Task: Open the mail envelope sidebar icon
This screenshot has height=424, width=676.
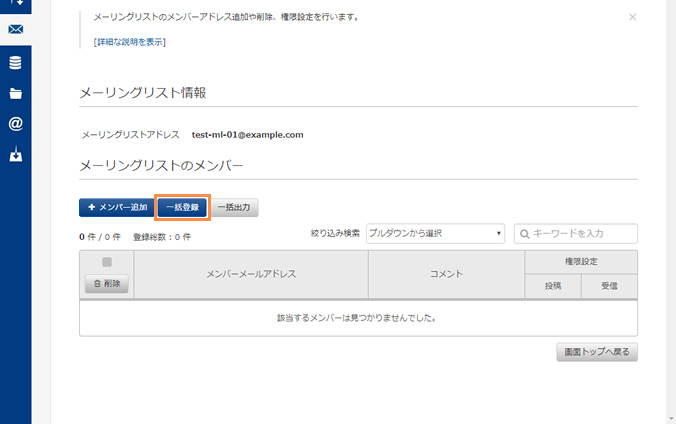Action: pos(15,29)
